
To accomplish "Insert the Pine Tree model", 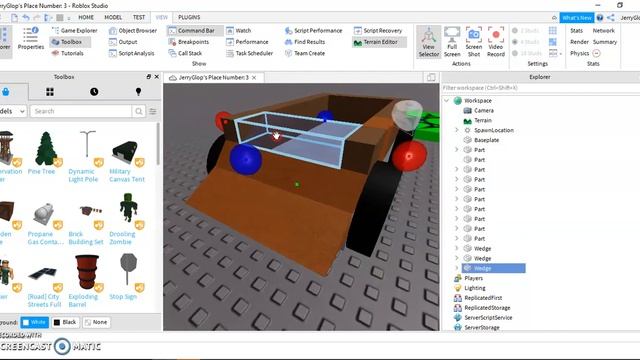I will [x=45, y=153].
